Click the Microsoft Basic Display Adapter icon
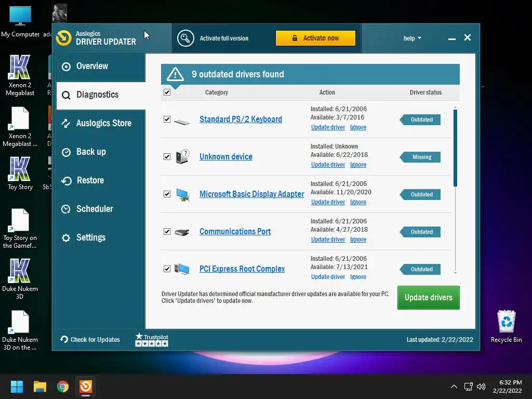 click(182, 195)
